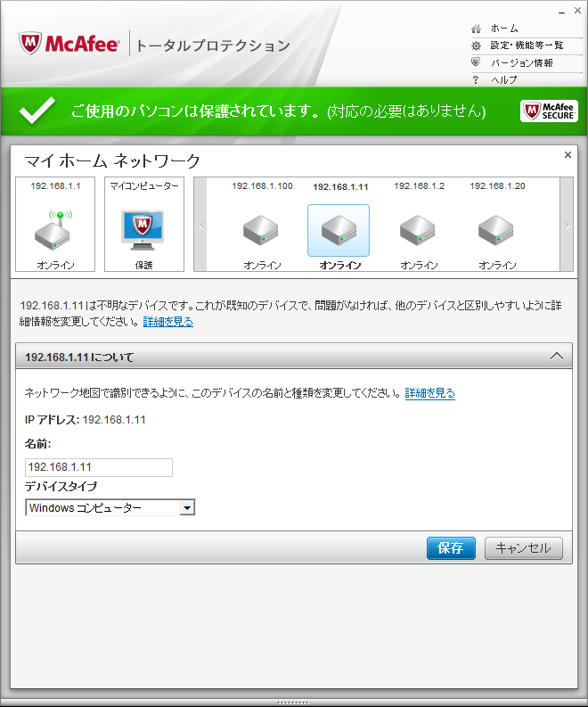This screenshot has height=707, width=588.
Task: Click the 保護 label under My Computer
Action: coord(143,265)
